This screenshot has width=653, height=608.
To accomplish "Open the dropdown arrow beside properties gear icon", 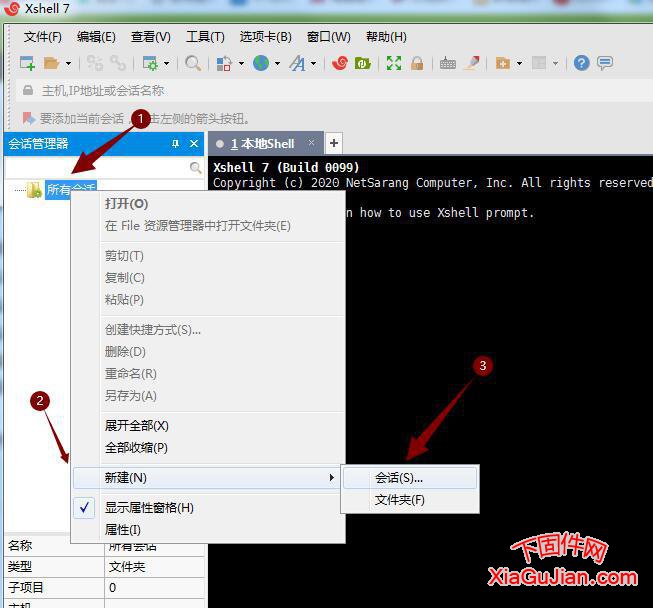I will tap(167, 64).
